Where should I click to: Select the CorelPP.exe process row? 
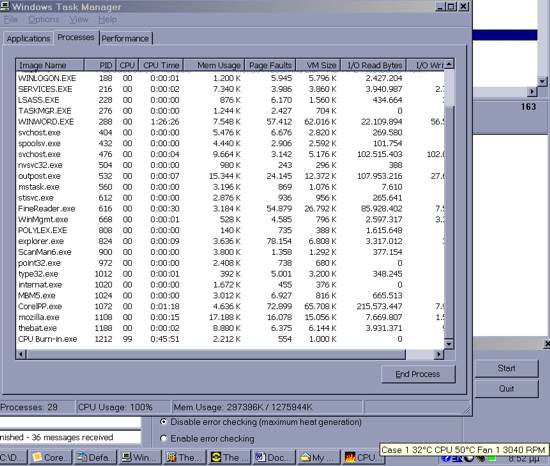coord(230,306)
